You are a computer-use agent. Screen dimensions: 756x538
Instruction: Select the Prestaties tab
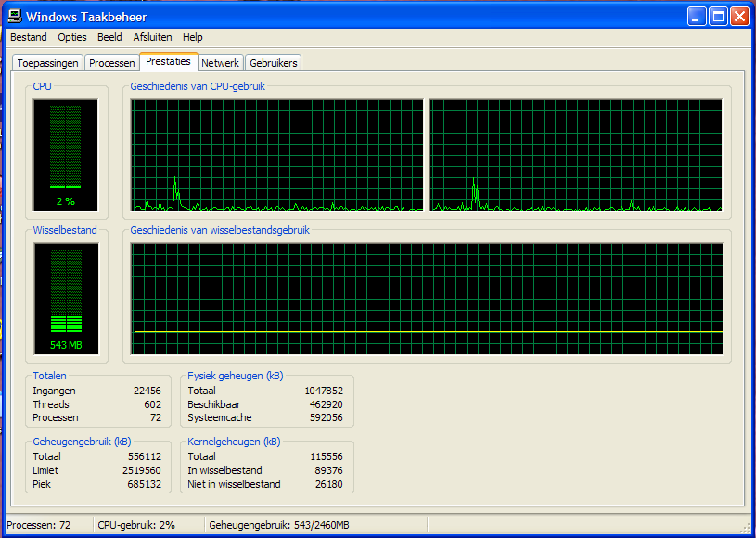pyautogui.click(x=168, y=62)
